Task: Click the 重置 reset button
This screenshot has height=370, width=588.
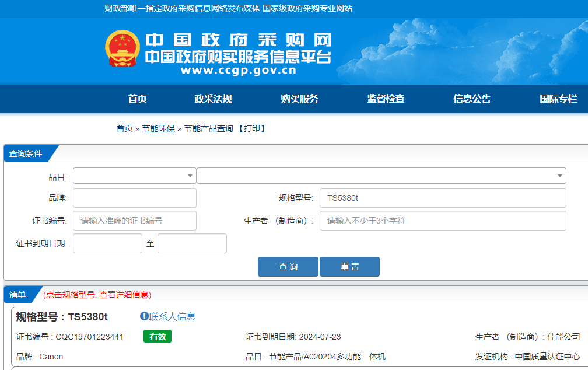Action: tap(349, 266)
